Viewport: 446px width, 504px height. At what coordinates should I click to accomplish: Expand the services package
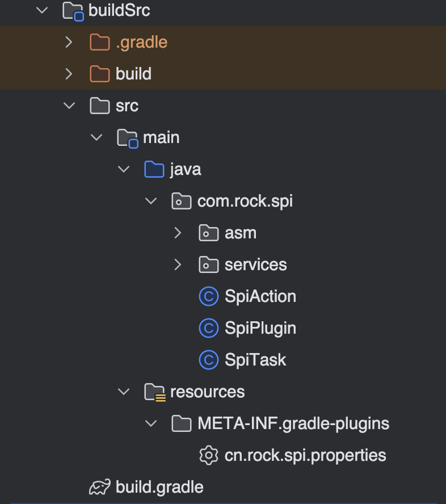[x=178, y=264]
